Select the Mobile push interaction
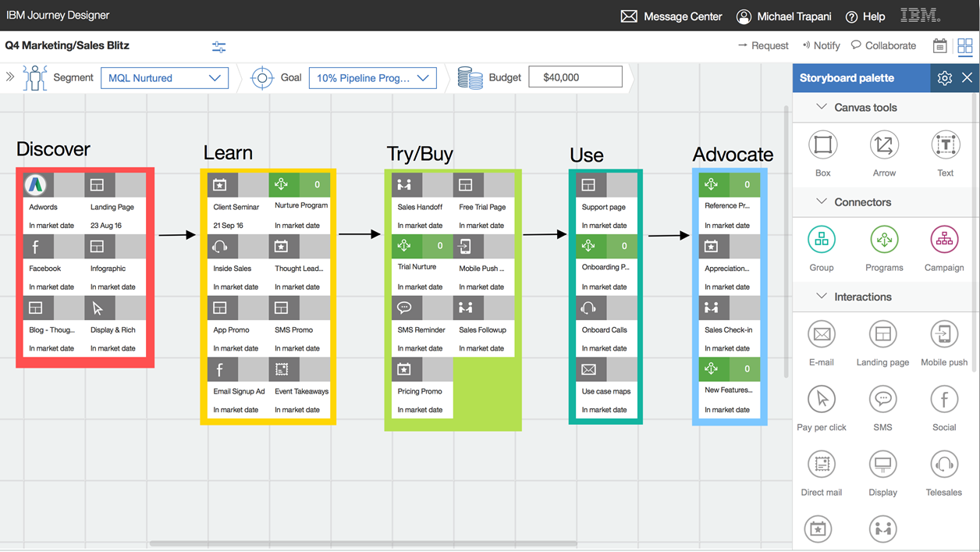Viewport: 980px width, 552px height. coord(944,334)
